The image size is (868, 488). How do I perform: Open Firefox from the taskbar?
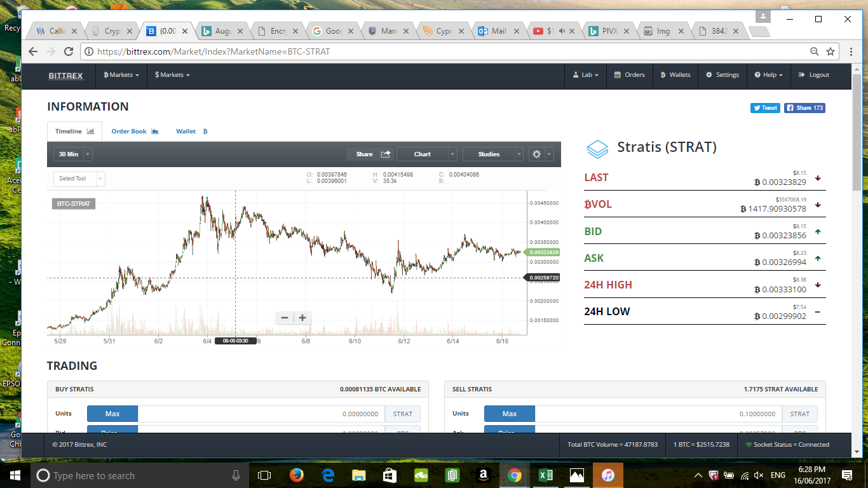[296, 475]
